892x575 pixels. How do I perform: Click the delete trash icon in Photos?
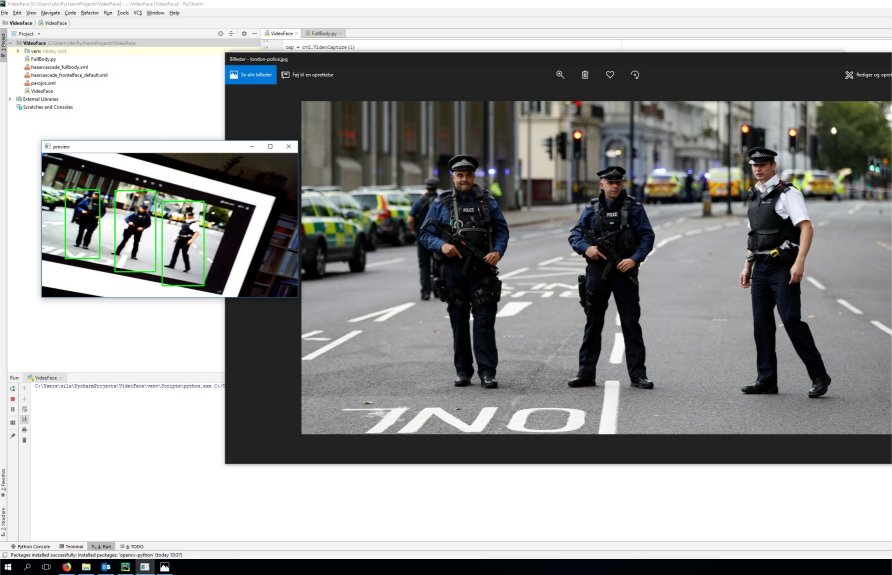pos(585,75)
